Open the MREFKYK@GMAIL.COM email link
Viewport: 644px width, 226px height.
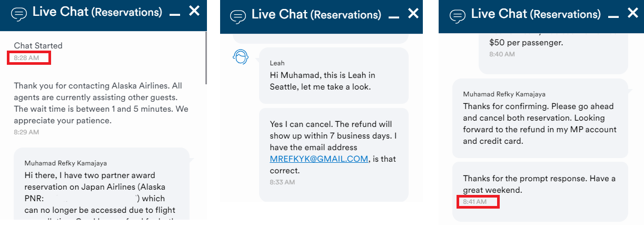pos(319,159)
